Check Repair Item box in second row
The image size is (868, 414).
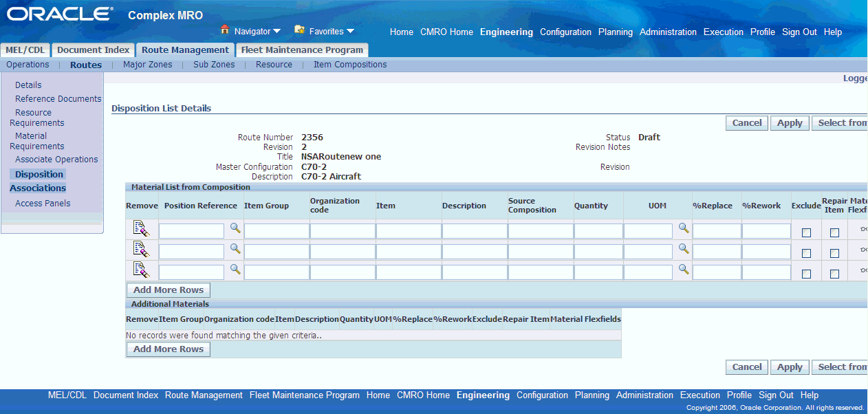(834, 254)
